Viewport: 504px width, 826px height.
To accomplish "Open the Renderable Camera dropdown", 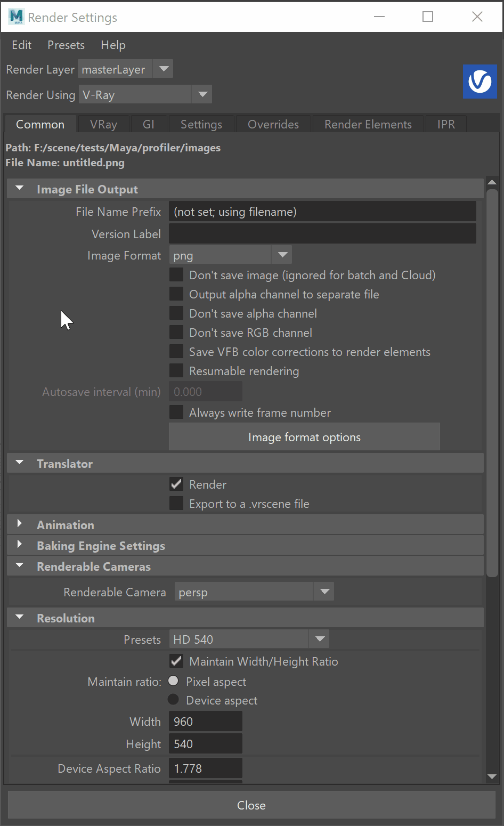I will pos(323,592).
